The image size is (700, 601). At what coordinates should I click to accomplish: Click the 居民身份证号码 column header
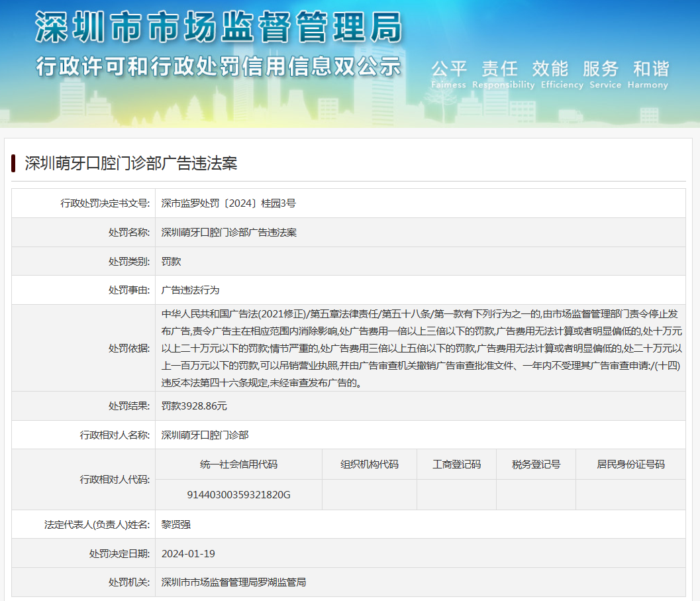pyautogui.click(x=631, y=464)
